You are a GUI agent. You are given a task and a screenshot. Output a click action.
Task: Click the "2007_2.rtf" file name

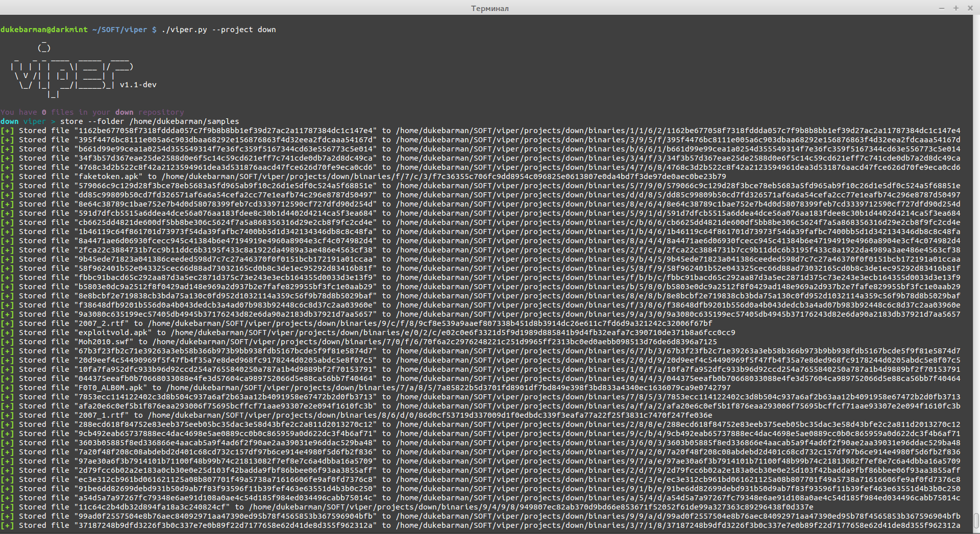(x=102, y=323)
